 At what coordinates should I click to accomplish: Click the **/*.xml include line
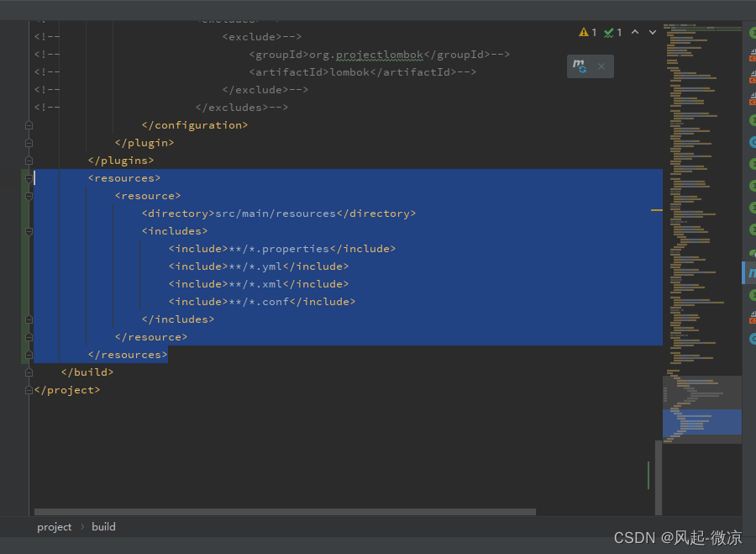coord(259,284)
